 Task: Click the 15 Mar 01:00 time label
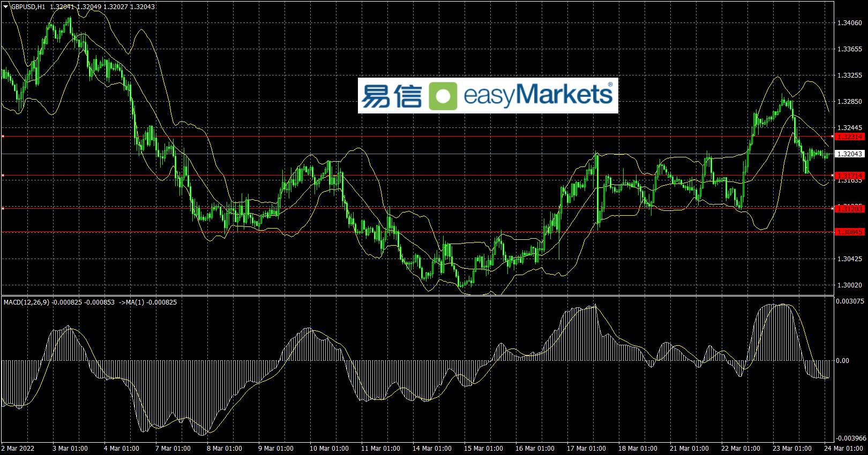pos(483,449)
